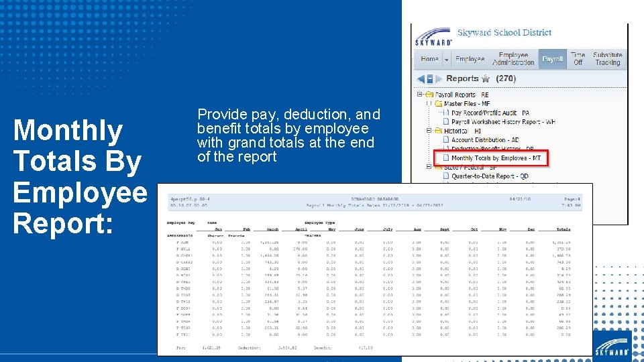Viewport: 644px width, 362px height.
Task: Click the 'Provide pay, deduction, and benefit totals' description
Action: coord(288,135)
